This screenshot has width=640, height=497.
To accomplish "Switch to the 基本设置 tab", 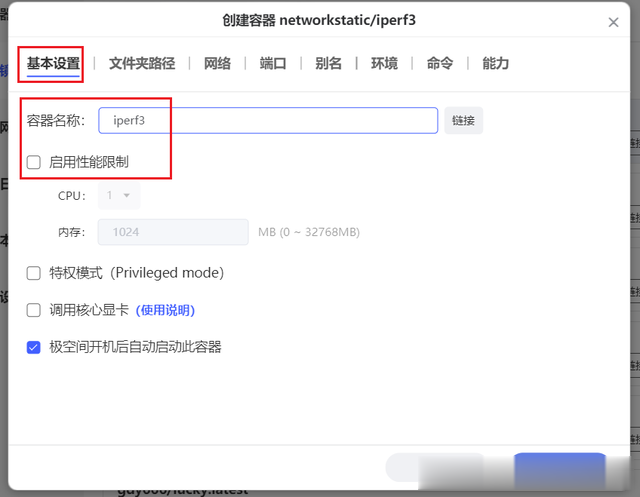I will (x=53, y=63).
